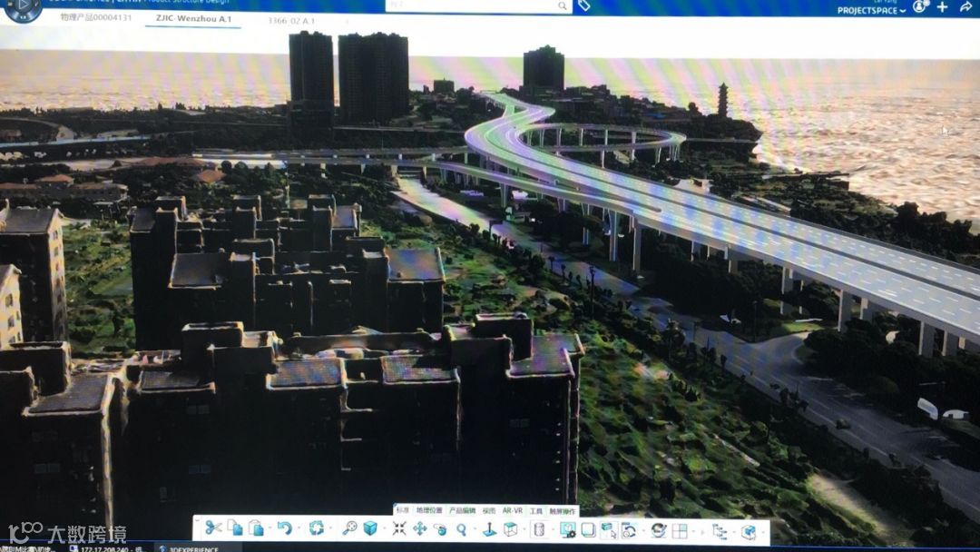Click the 3DEXPERIENCE compass icon
Viewport: 980px width, 552px height.
tap(23, 7)
